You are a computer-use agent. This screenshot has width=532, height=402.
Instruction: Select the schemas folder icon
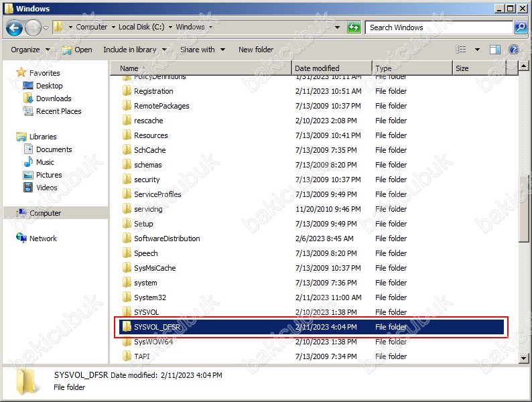127,165
